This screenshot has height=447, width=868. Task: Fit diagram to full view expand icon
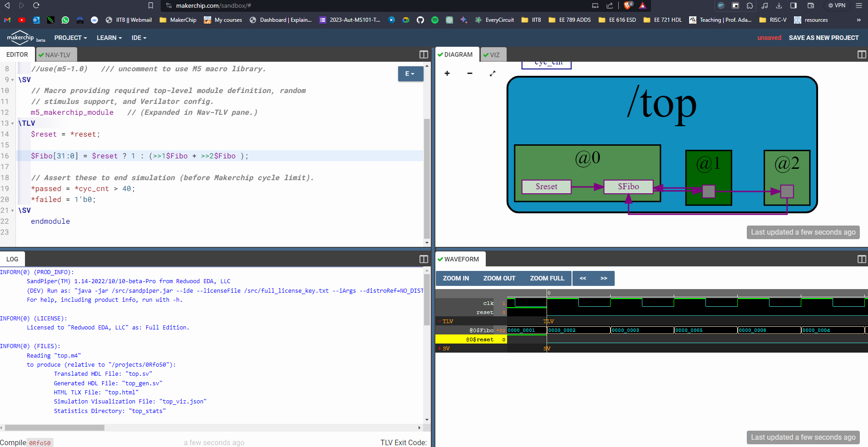tap(493, 74)
